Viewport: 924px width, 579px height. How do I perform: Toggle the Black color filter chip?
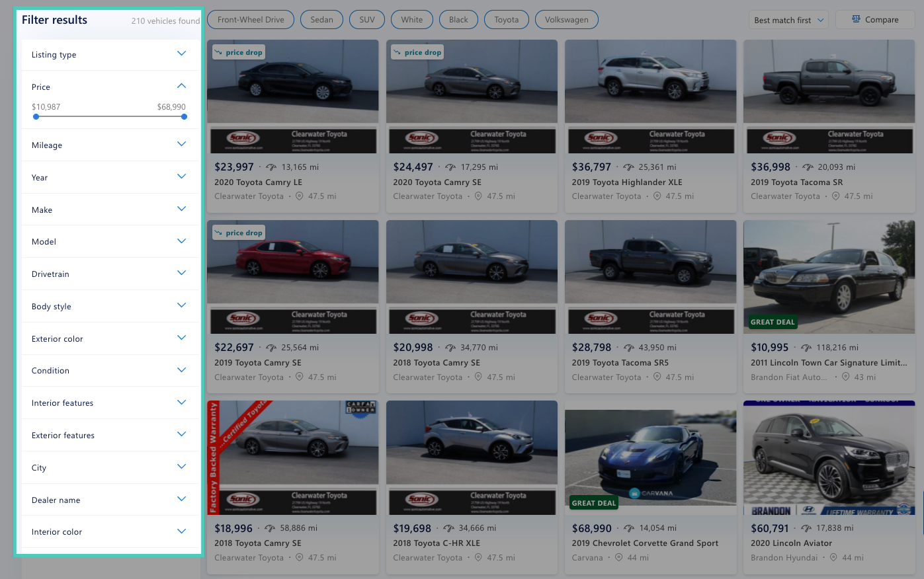point(458,20)
